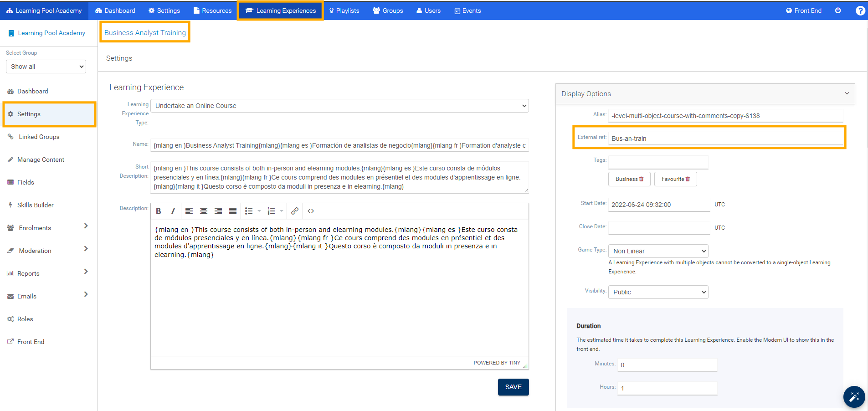Apply center alignment to description text
This screenshot has height=411, width=868.
[204, 211]
